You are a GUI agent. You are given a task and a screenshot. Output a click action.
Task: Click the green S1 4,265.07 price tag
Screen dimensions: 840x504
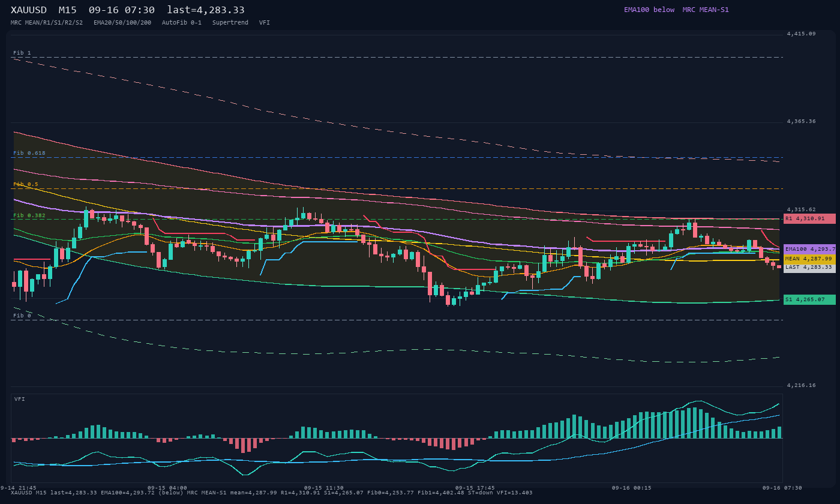[809, 299]
